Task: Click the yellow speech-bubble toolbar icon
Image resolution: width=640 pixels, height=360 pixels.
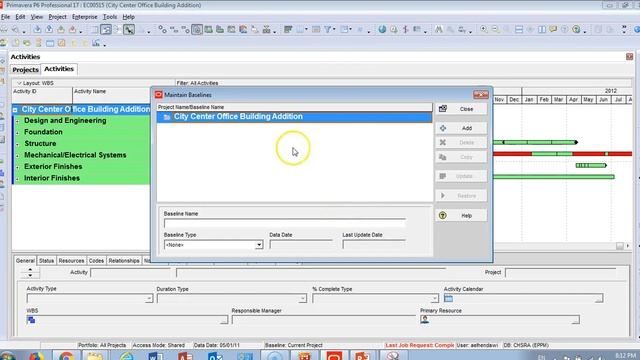Action: (553, 29)
